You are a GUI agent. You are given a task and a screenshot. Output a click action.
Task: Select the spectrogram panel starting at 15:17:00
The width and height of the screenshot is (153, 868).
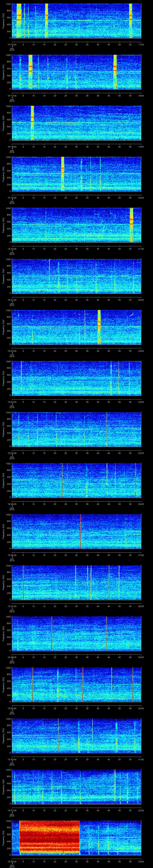77,72
